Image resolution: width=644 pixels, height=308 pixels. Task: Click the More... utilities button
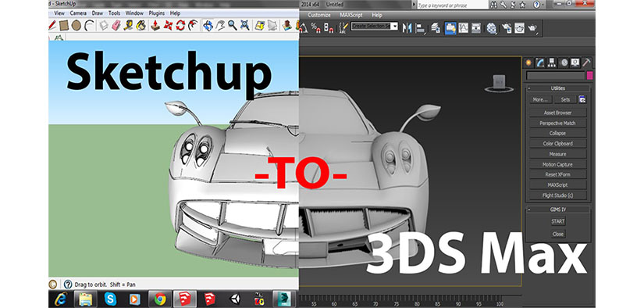(x=540, y=99)
